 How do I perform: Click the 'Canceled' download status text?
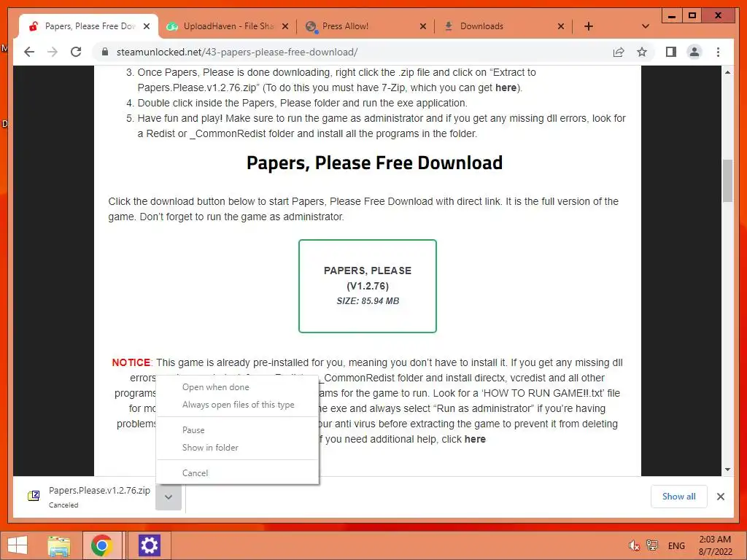tap(63, 505)
